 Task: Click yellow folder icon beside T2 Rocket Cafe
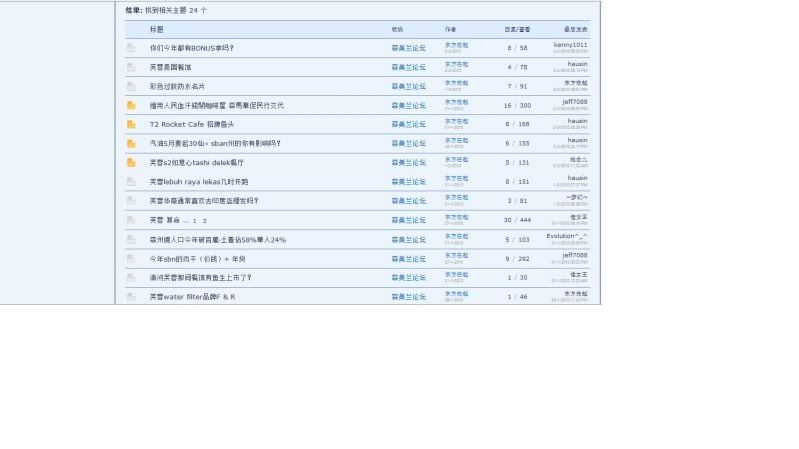coord(131,125)
